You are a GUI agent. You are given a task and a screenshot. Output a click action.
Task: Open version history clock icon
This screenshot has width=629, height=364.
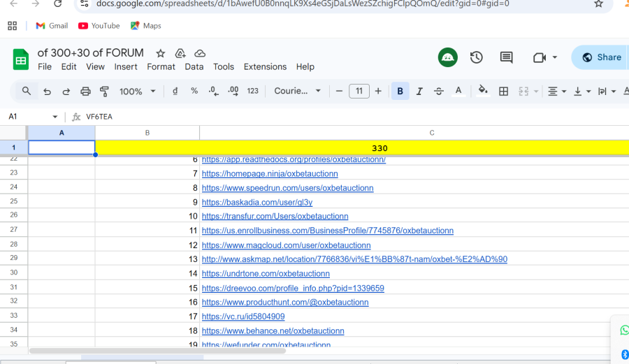(x=476, y=57)
